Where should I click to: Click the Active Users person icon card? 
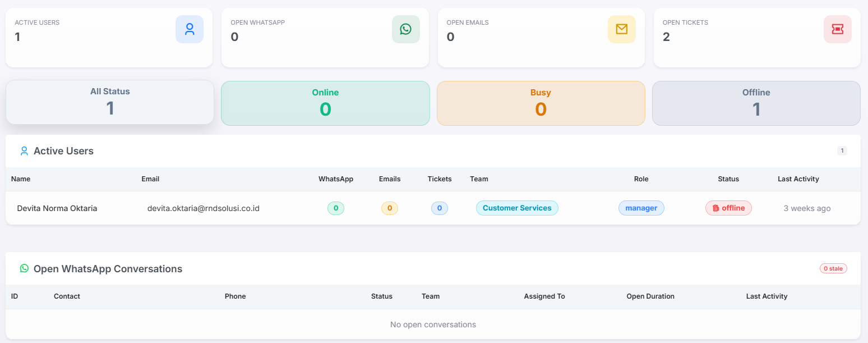(190, 29)
